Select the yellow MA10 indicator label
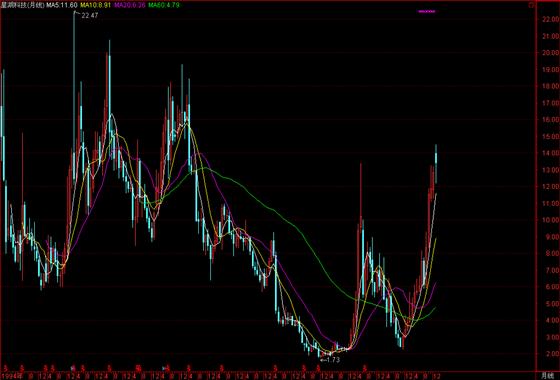 [x=95, y=5]
